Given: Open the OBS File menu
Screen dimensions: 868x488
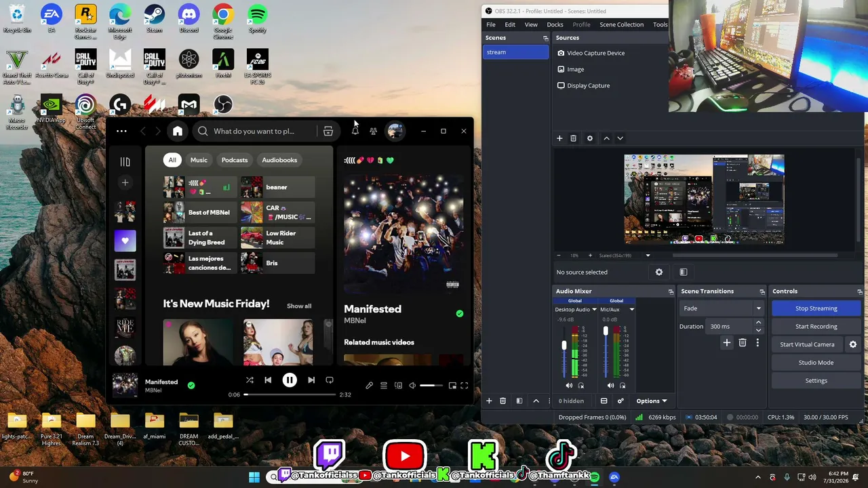Looking at the screenshot, I should [x=491, y=24].
